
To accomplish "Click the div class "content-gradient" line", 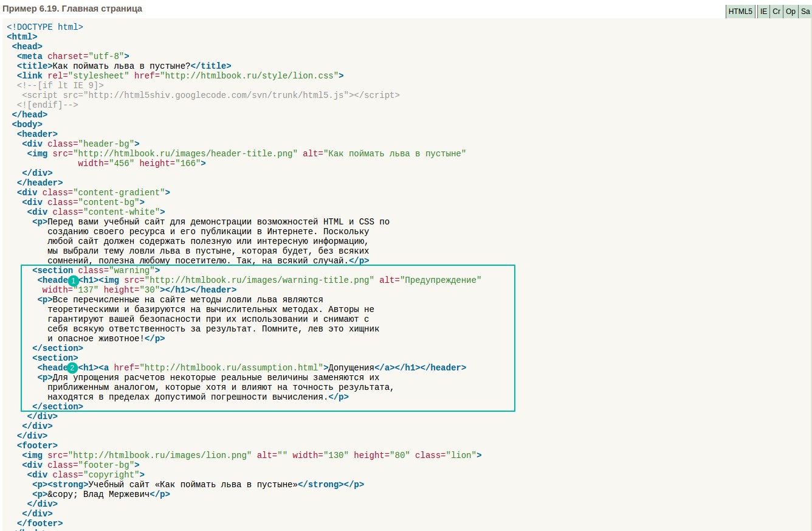I will pos(94,192).
